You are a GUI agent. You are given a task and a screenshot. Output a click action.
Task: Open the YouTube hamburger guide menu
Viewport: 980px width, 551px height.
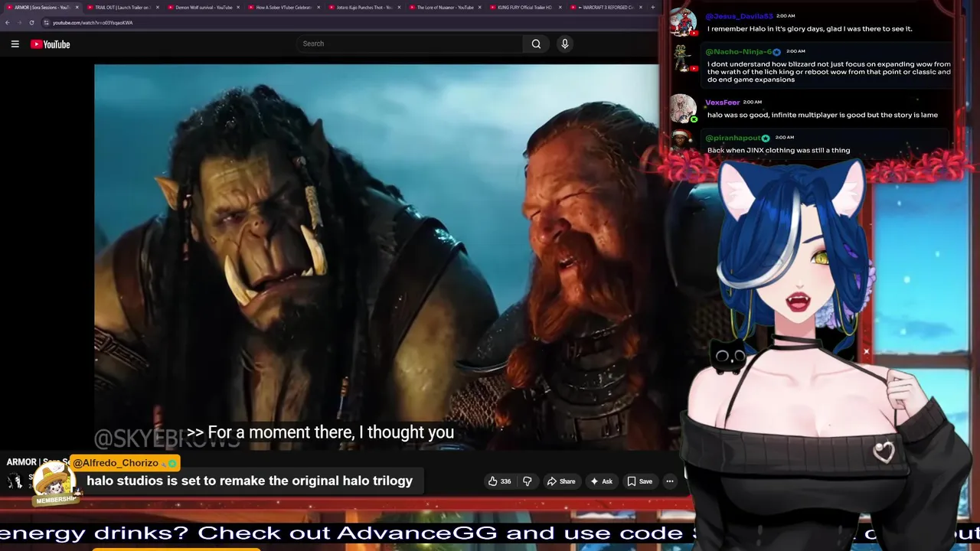(15, 44)
